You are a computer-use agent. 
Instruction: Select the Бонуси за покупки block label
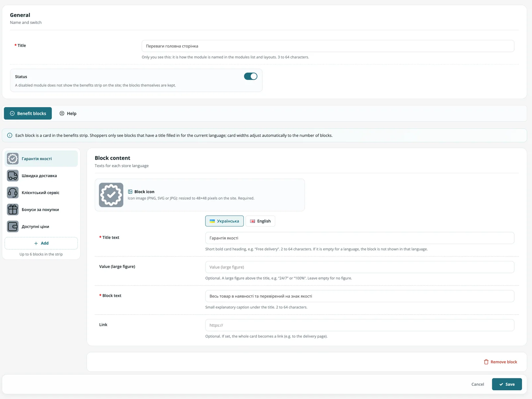pyautogui.click(x=40, y=210)
